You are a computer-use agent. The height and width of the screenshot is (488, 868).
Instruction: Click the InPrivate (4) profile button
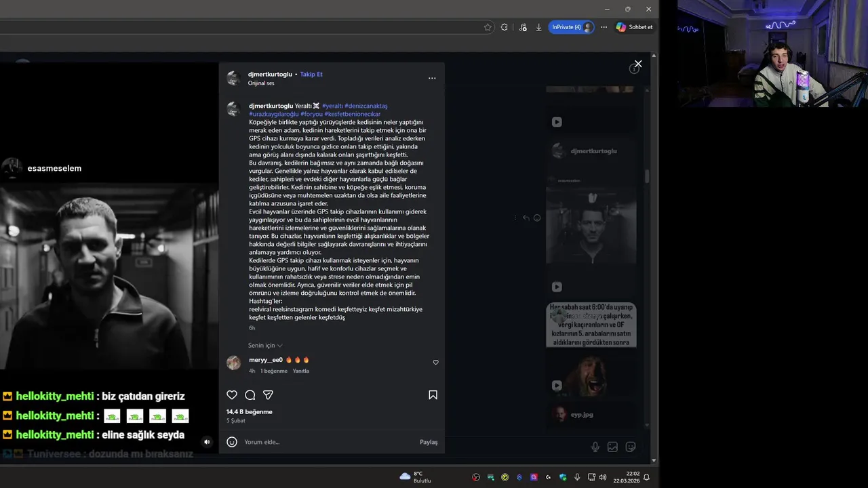[572, 27]
